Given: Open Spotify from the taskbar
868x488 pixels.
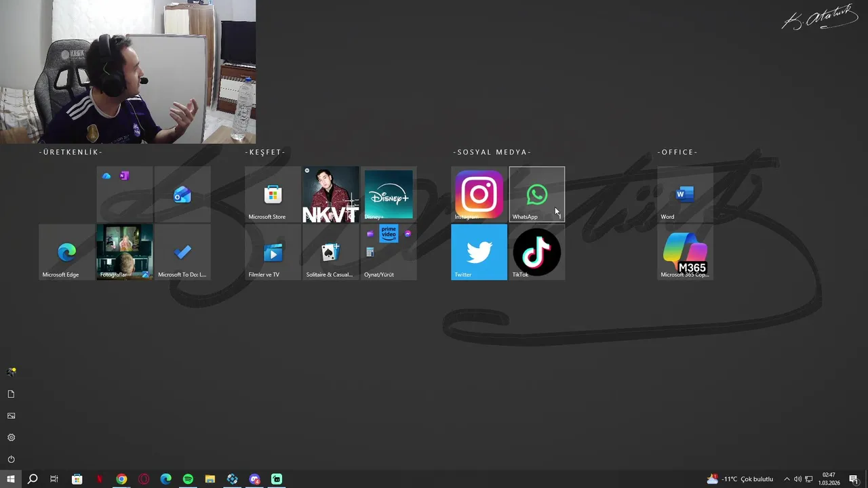Looking at the screenshot, I should tap(188, 479).
